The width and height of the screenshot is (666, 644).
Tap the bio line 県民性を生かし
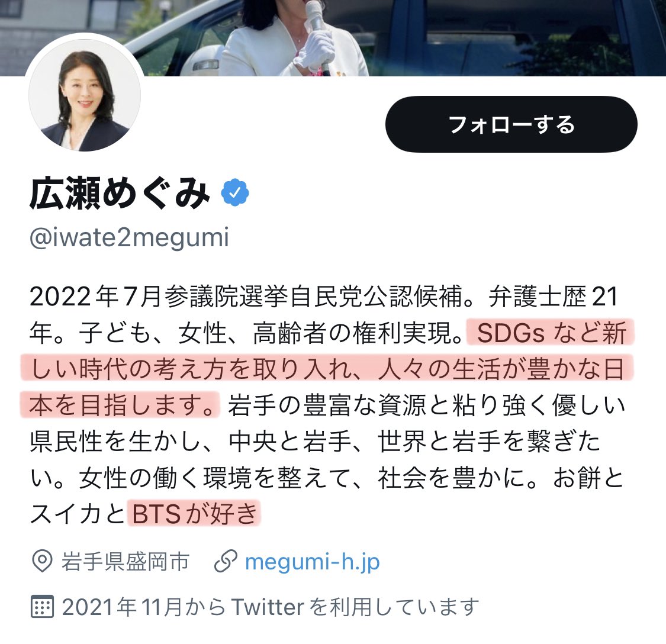[315, 441]
